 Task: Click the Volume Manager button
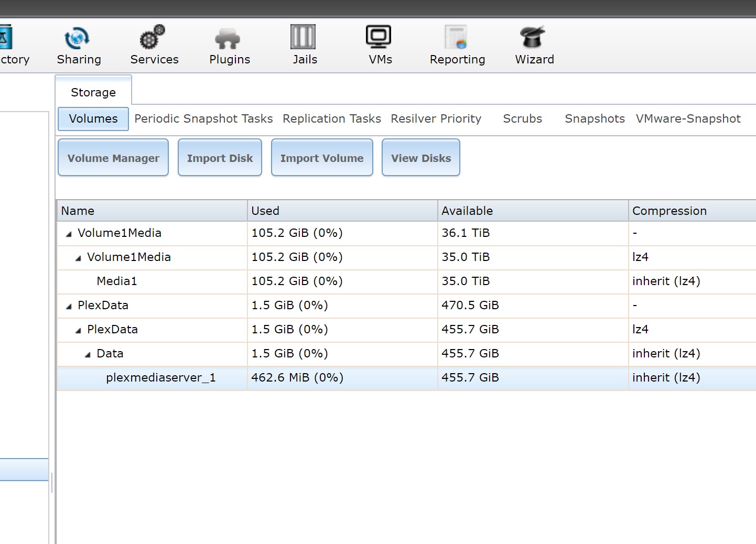(113, 158)
